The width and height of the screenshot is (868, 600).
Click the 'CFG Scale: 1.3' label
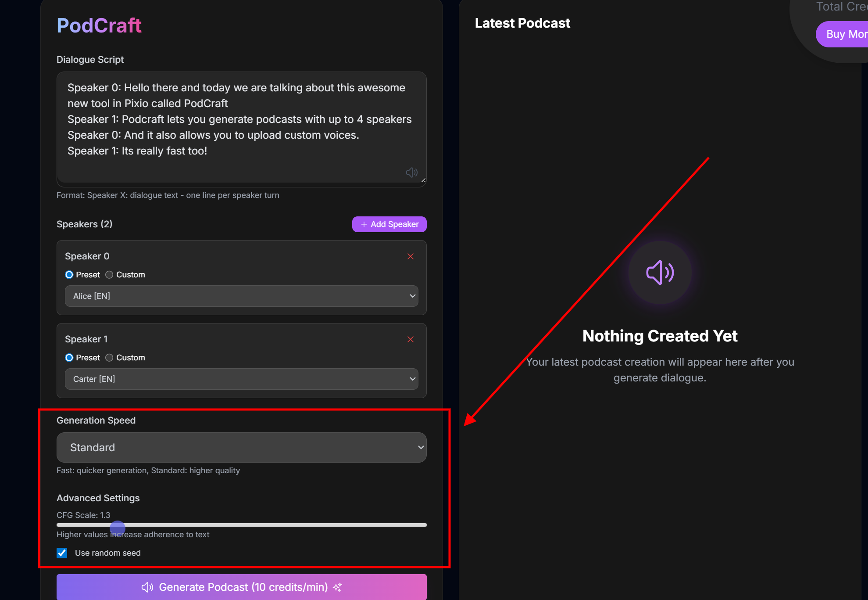tap(83, 515)
